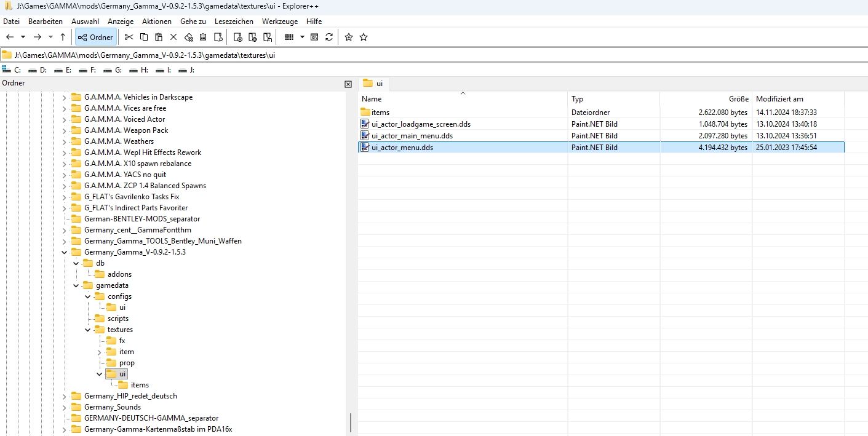The width and height of the screenshot is (868, 436).
Task: Click the Paste clipboard icon
Action: pos(159,37)
